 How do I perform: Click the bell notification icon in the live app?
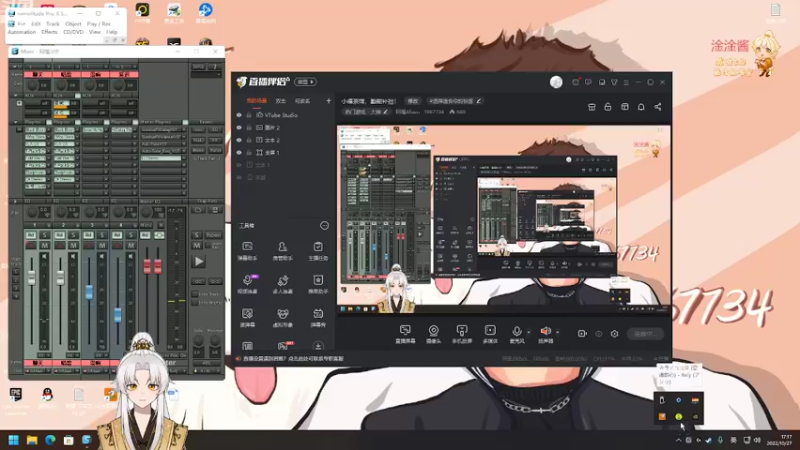click(x=641, y=107)
